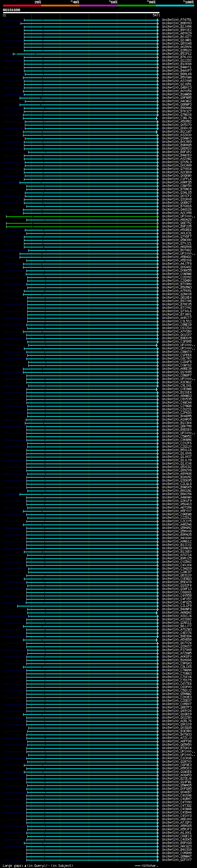Select hit UniRef100_B1XK44
Viewport: 197px width, 868px height.
(176, 64)
